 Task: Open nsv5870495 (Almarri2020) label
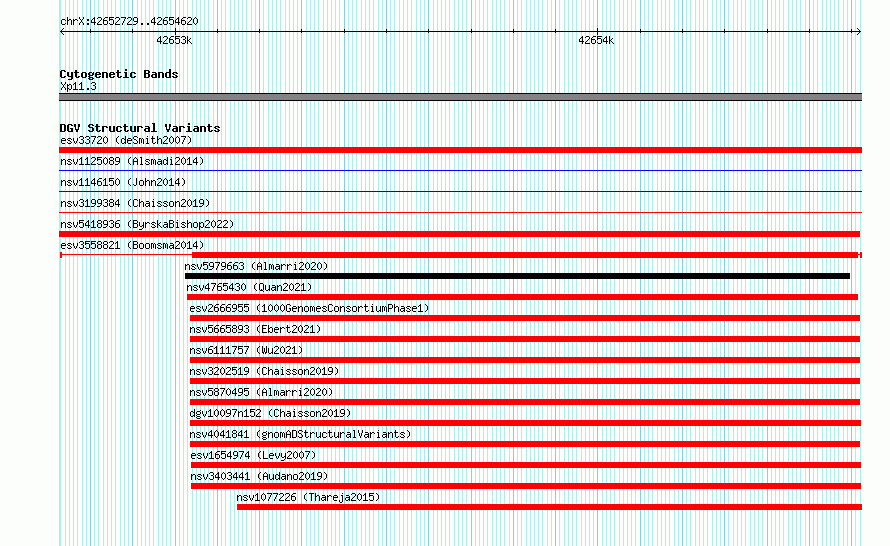(x=262, y=392)
